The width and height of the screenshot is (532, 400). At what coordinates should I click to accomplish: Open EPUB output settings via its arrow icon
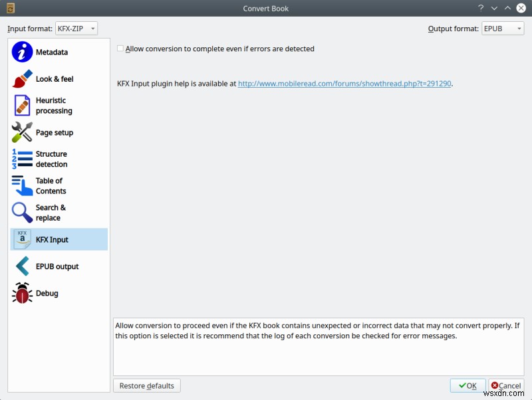[x=22, y=266]
